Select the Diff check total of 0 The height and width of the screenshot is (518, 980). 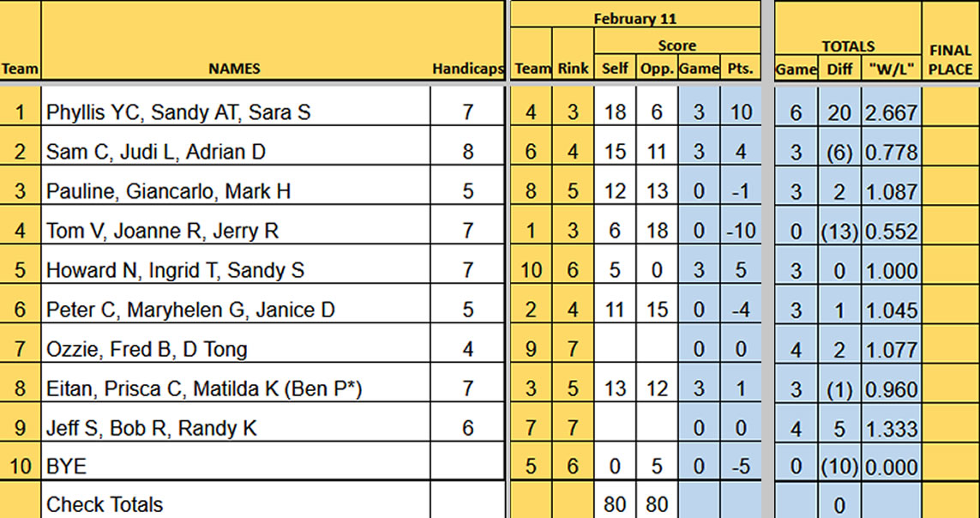[x=840, y=504]
